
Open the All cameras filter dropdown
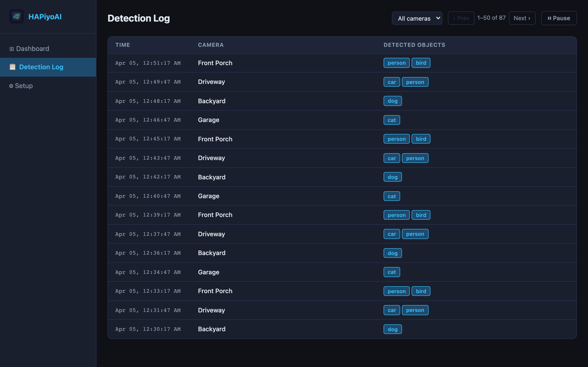coord(417,18)
